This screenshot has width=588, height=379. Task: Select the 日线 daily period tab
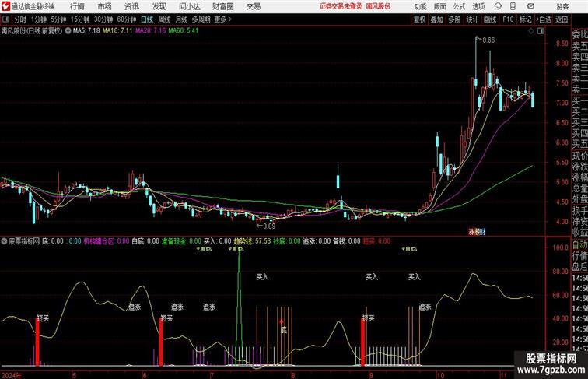[x=147, y=19]
